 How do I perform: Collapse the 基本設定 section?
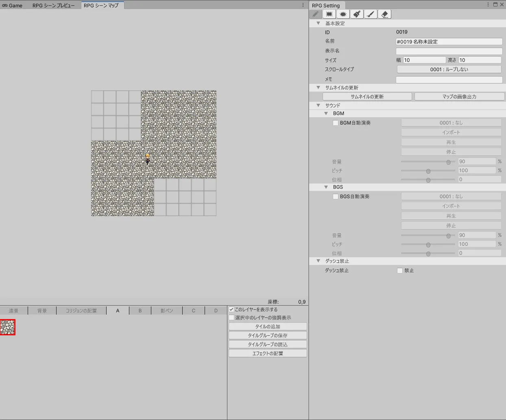(x=318, y=24)
